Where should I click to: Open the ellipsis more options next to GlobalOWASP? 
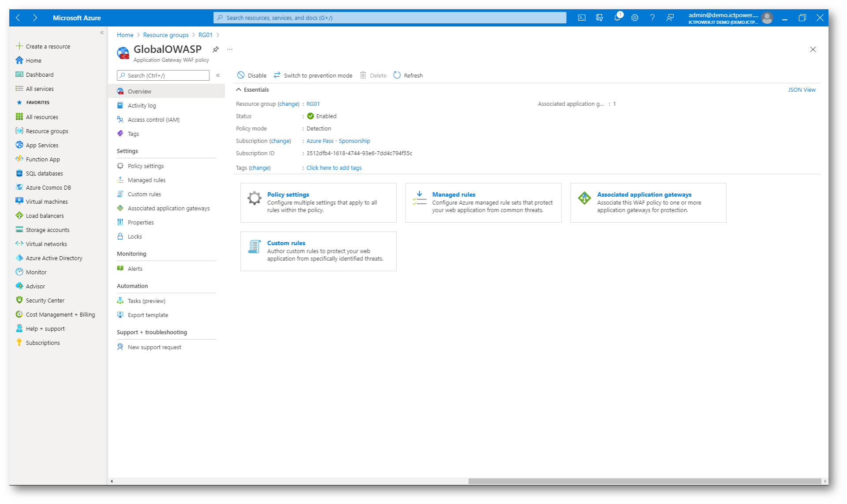click(230, 49)
